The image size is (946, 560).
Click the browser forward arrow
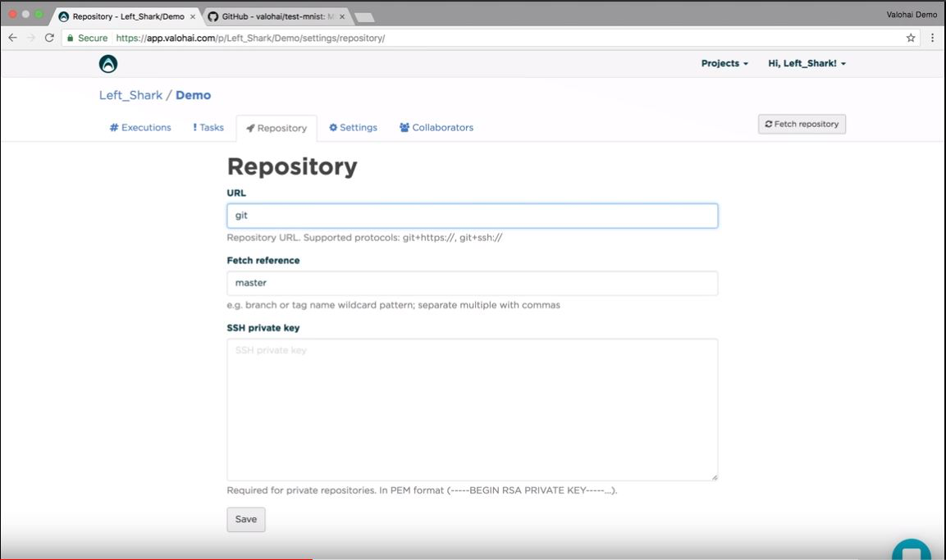tap(31, 38)
